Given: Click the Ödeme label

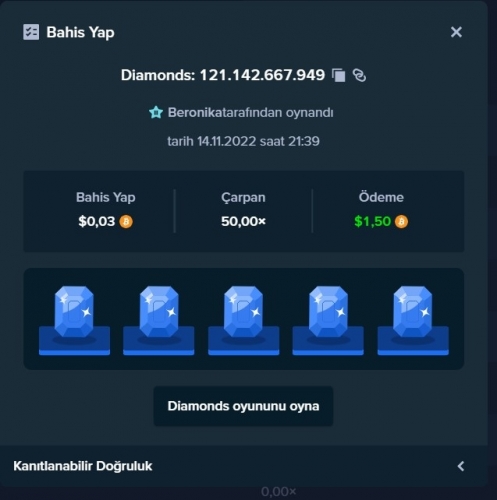Looking at the screenshot, I should (x=381, y=197).
